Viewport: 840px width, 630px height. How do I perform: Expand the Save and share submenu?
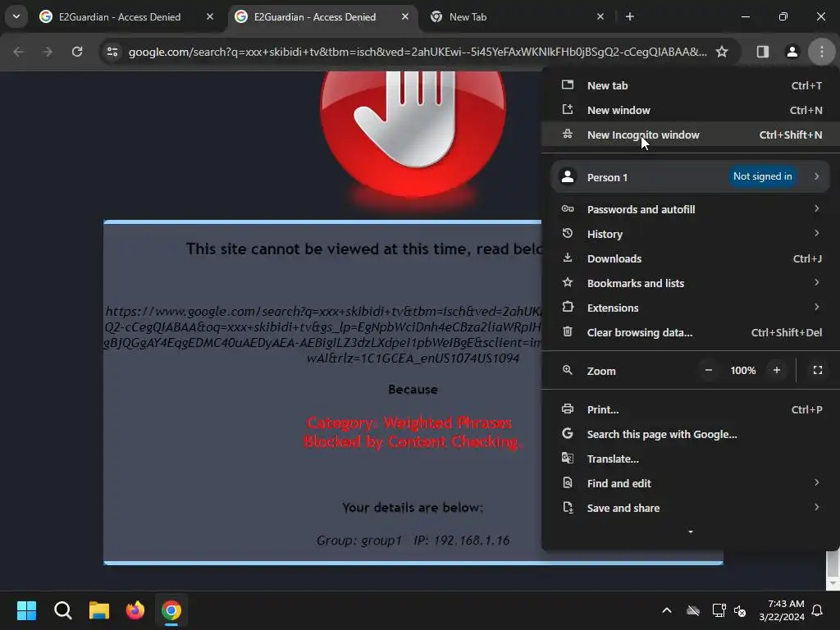click(x=691, y=508)
